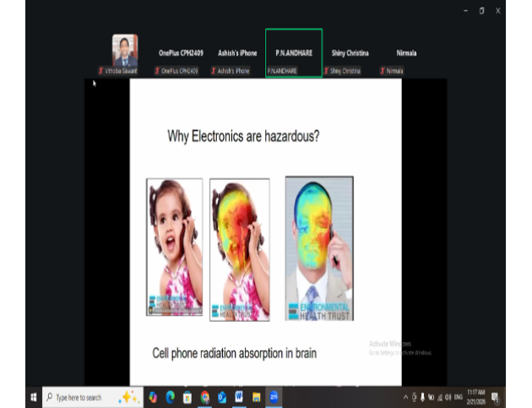Click the taskbar clock and date

point(475,397)
